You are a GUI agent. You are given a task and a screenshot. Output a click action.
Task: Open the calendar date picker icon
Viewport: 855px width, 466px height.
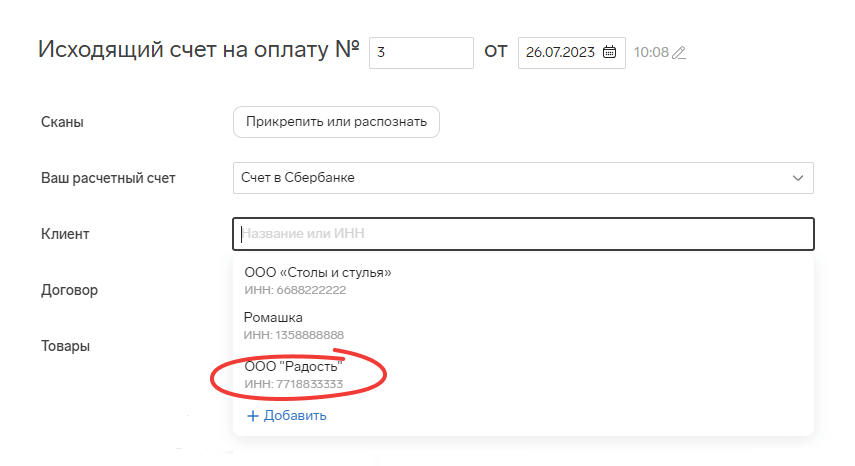pos(609,52)
